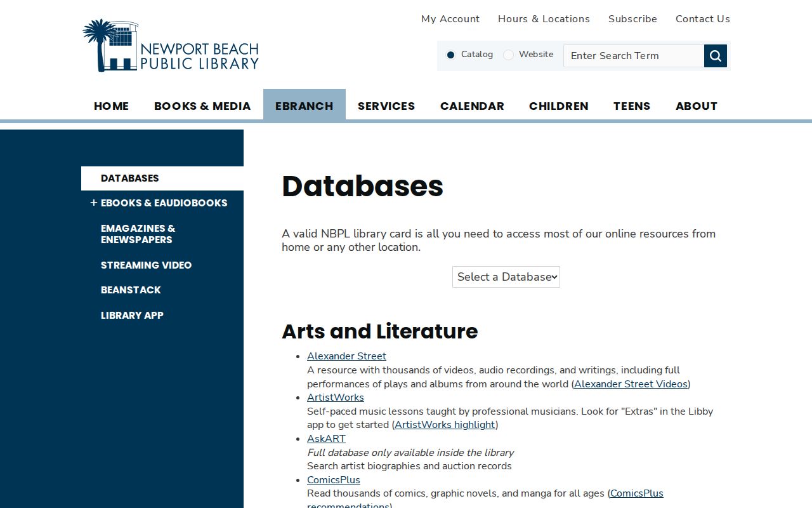Screen dimensions: 812x508
Task: Open the Contact Us link
Action: pos(703,19)
